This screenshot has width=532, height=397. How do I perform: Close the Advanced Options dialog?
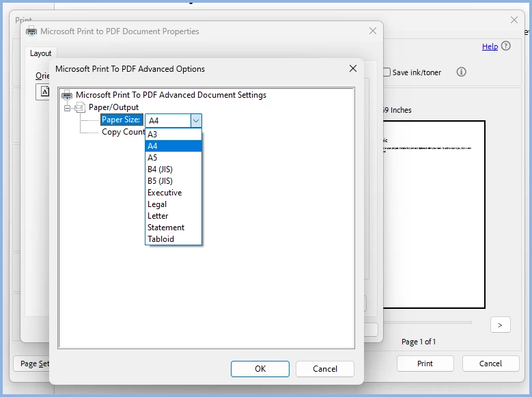pyautogui.click(x=353, y=68)
